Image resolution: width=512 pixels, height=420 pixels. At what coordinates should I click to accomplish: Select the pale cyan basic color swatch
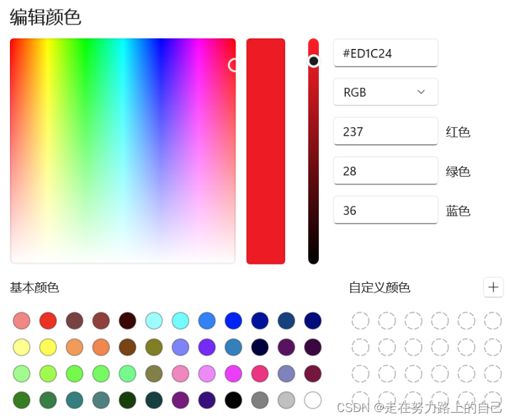pyautogui.click(x=153, y=320)
